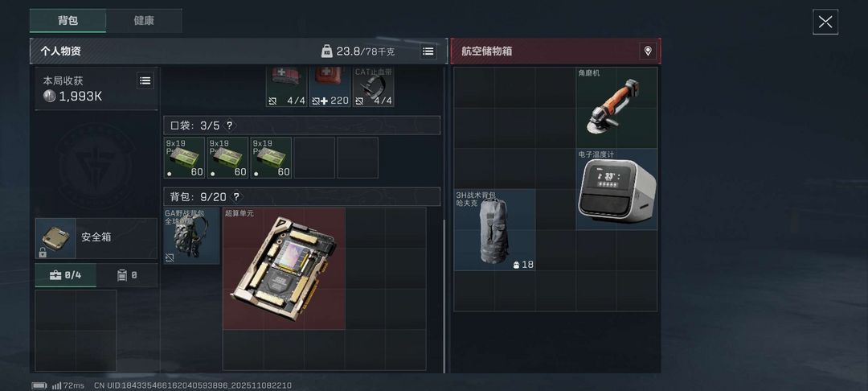Switch to the card holder 0 tab

pyautogui.click(x=127, y=275)
